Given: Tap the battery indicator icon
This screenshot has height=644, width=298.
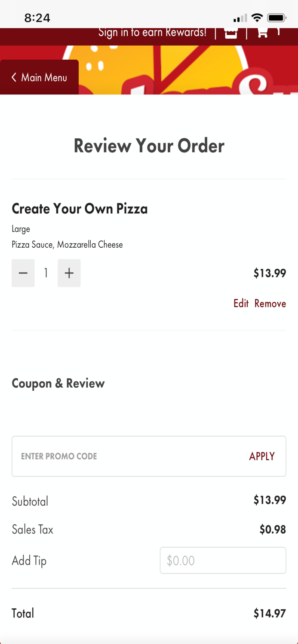Looking at the screenshot, I should (x=276, y=18).
